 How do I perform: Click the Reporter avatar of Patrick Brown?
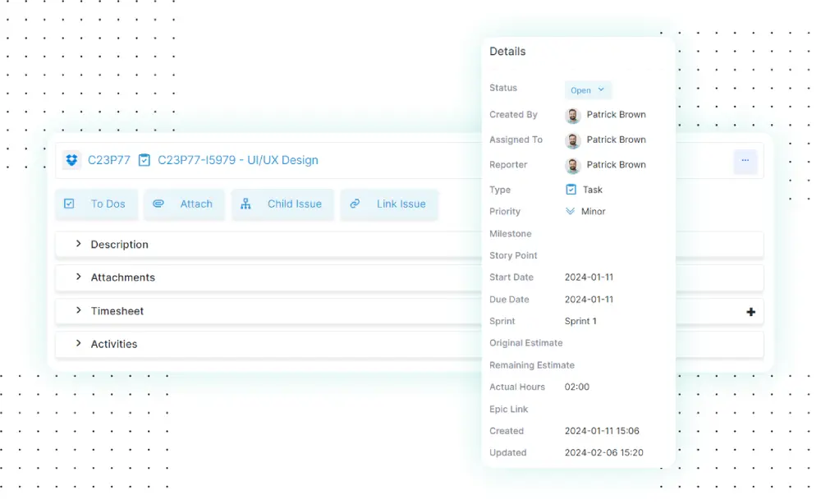point(573,166)
